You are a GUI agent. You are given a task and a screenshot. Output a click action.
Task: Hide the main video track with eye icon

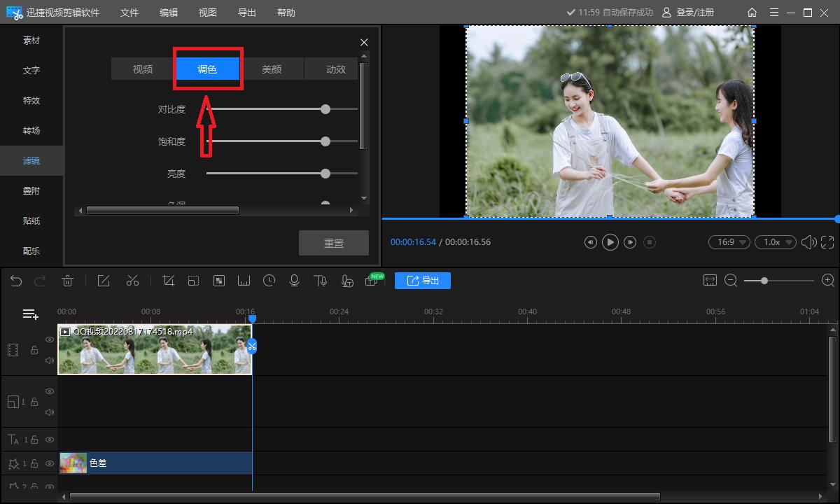coord(50,339)
